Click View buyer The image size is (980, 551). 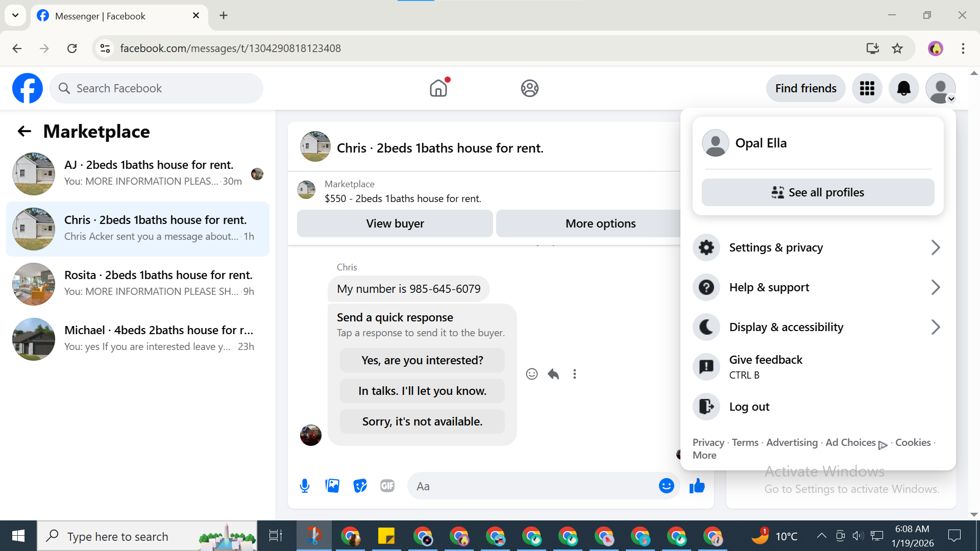tap(395, 223)
